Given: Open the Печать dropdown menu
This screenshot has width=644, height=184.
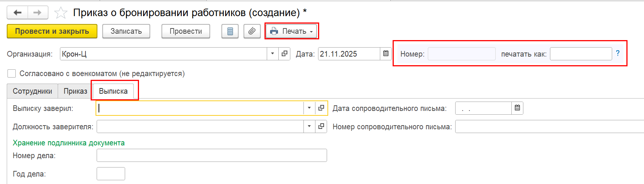Looking at the screenshot, I should (292, 31).
